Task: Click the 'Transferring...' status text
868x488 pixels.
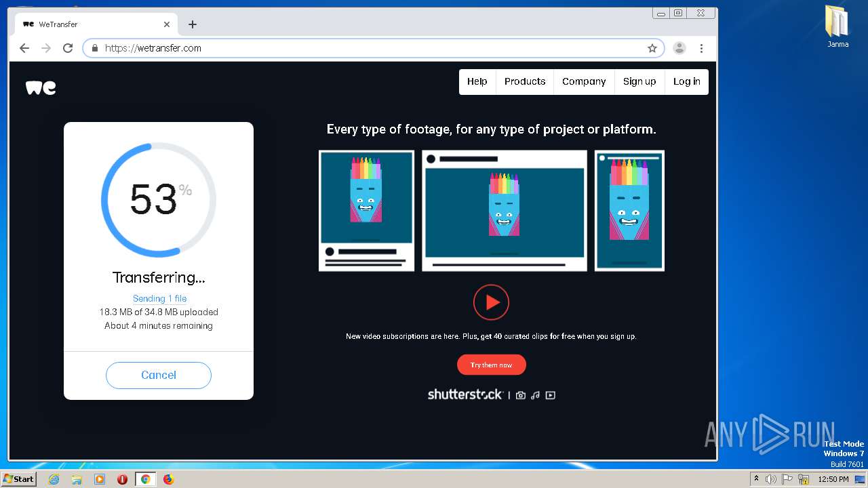Action: point(159,277)
